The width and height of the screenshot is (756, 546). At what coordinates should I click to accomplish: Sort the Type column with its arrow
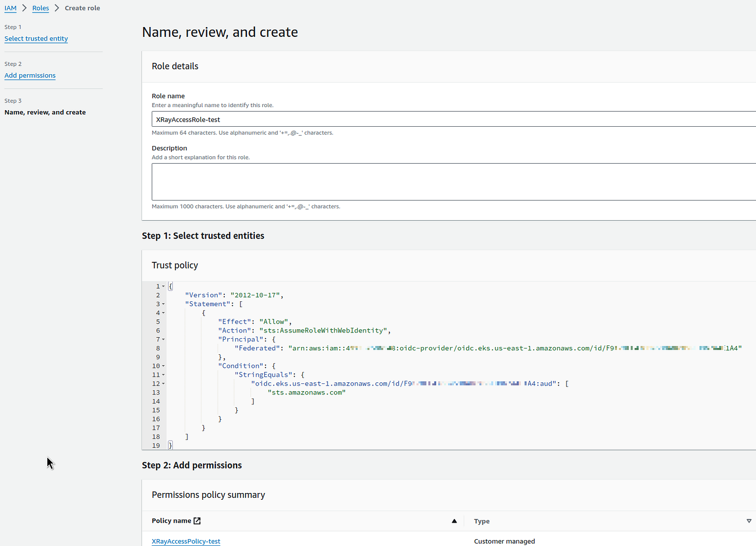[x=749, y=521]
